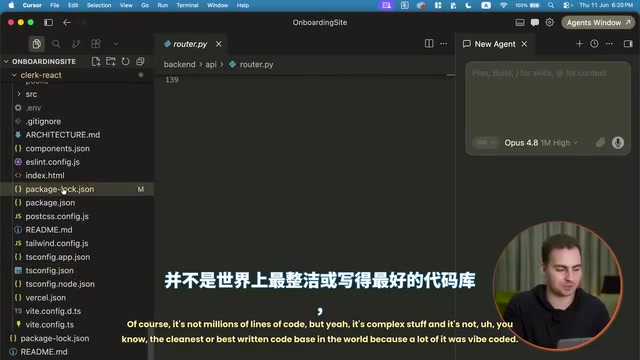The height and width of the screenshot is (360, 640).
Task: Create a new file in ONBOARDINGSITE
Action: click(96, 62)
